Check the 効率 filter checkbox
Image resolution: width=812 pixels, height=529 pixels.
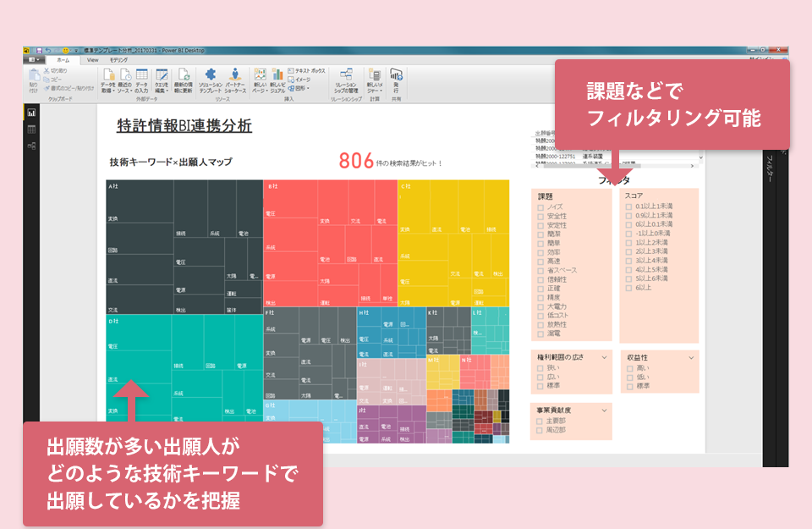(540, 253)
